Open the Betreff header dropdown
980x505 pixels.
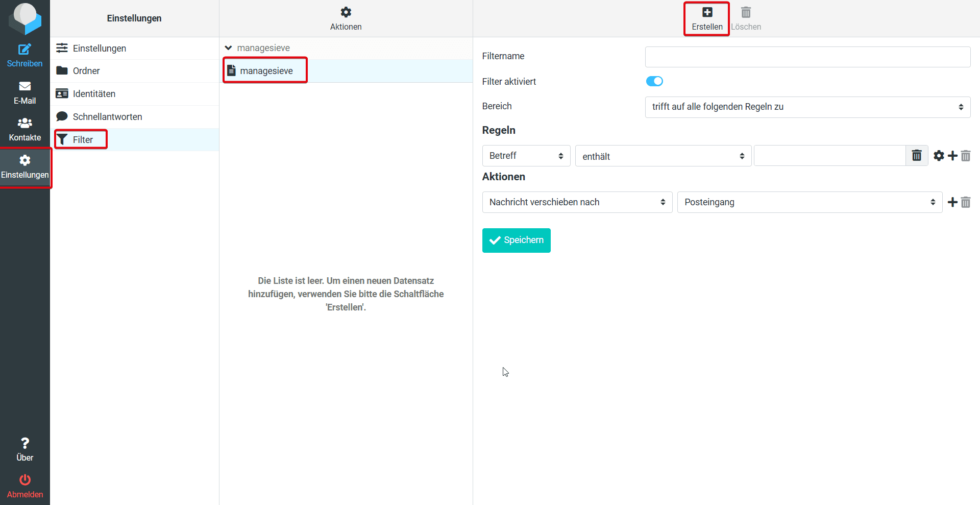[x=526, y=156]
